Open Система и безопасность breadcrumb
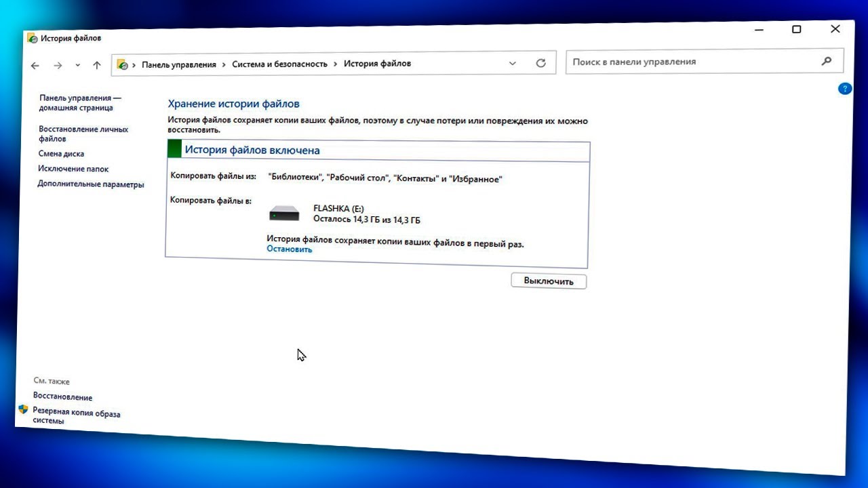Screen dimensions: 868x488 click(279, 64)
